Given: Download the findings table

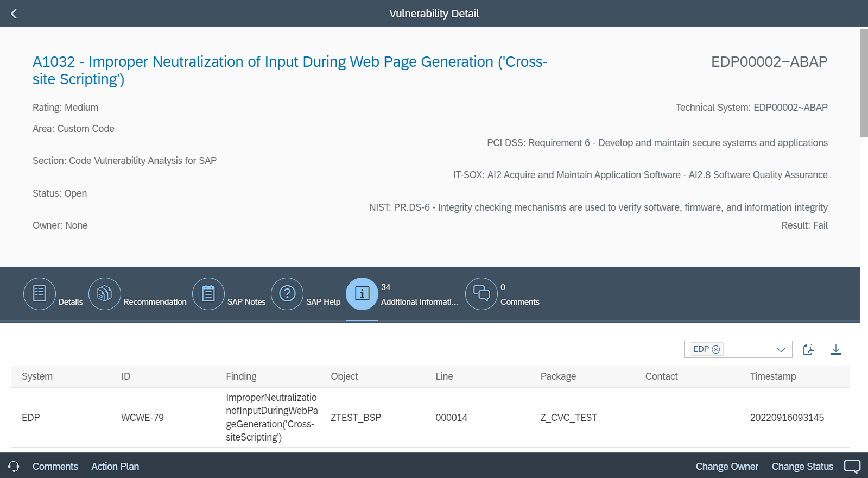Looking at the screenshot, I should [x=836, y=349].
